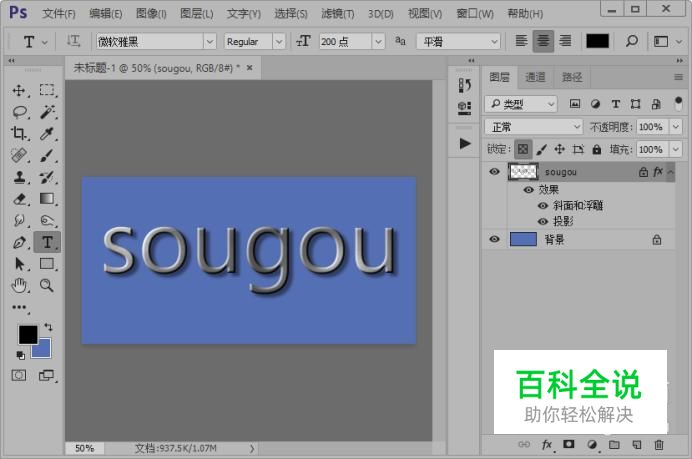Image resolution: width=692 pixels, height=459 pixels.
Task: Add a layer mask
Action: 569,444
